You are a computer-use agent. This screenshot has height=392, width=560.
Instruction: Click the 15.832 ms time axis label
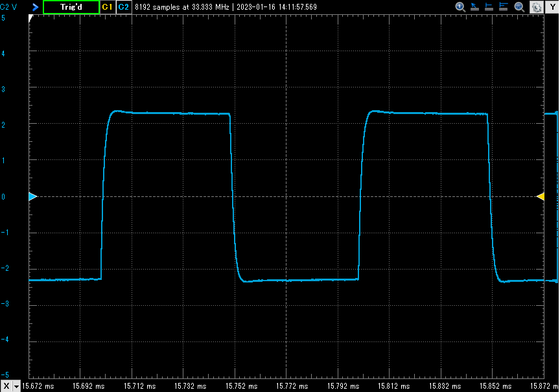(445, 386)
